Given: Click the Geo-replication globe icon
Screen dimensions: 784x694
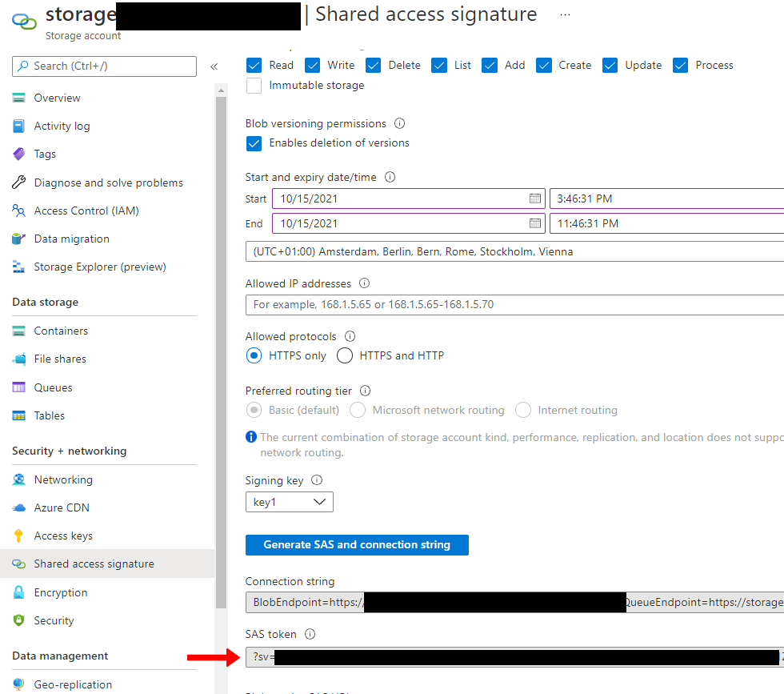Looking at the screenshot, I should (18, 684).
